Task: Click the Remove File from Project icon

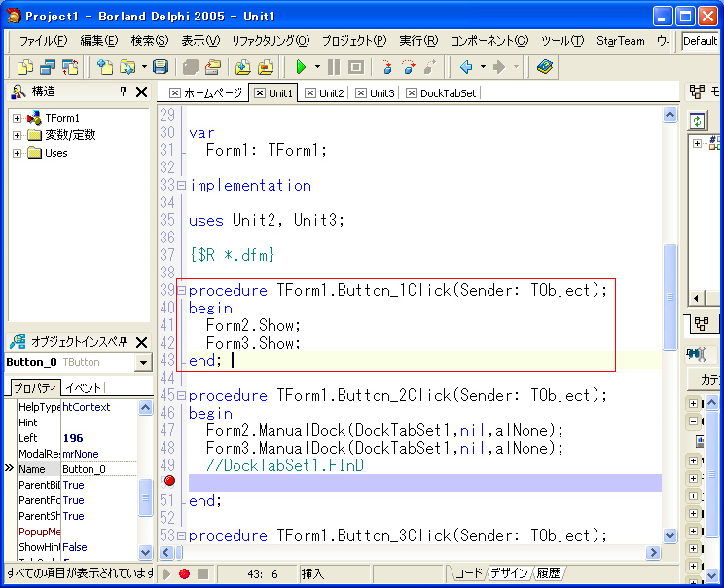Action: tap(266, 67)
